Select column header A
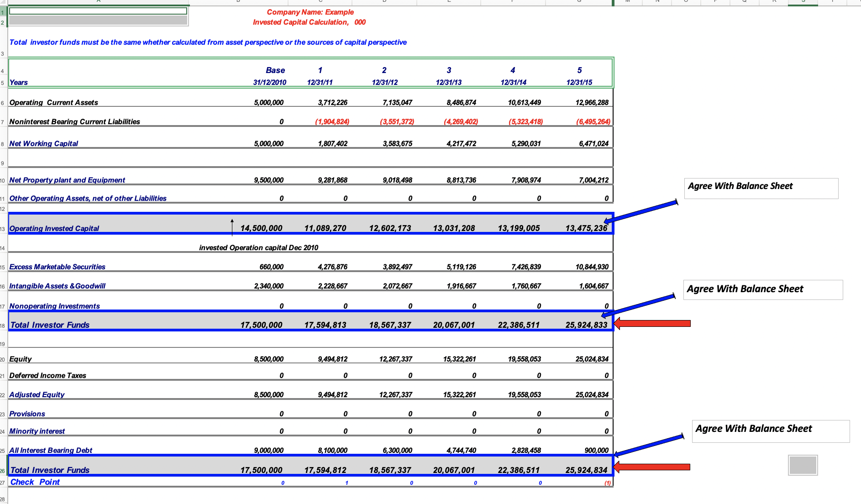861x504 pixels. coord(98,2)
